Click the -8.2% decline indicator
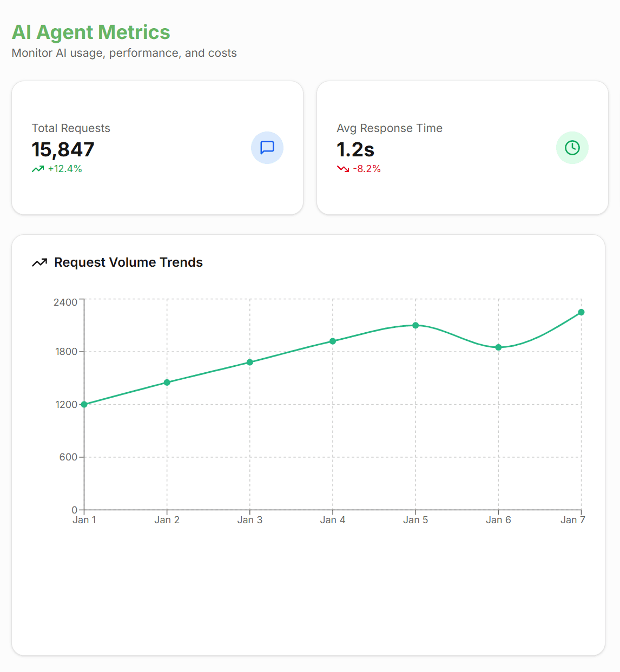This screenshot has width=620, height=672. click(x=367, y=168)
